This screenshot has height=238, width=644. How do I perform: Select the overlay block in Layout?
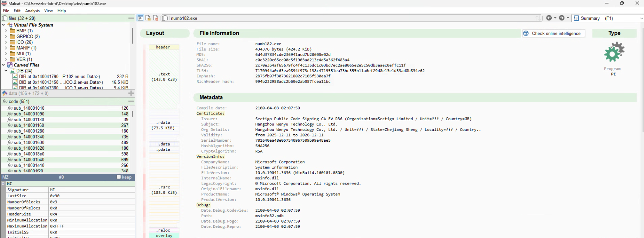[x=164, y=236]
